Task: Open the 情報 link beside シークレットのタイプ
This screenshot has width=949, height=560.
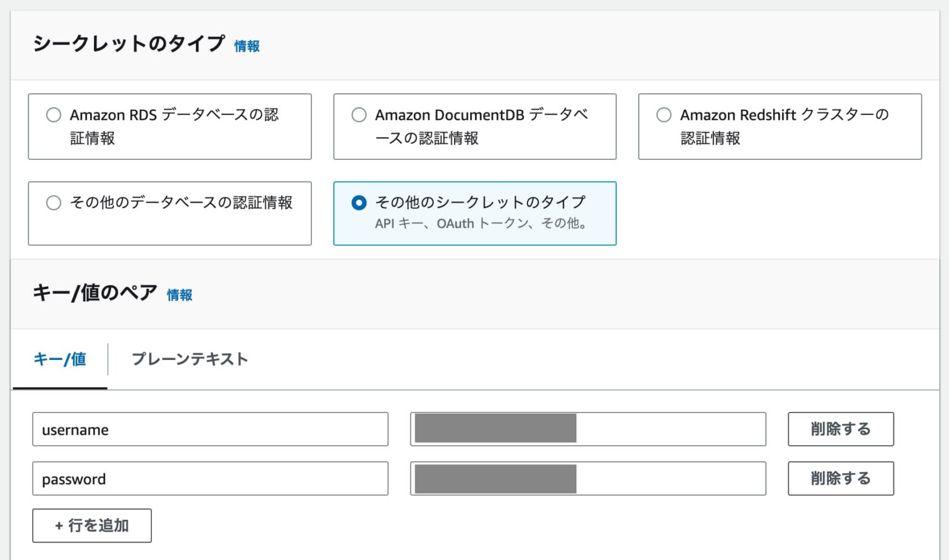Action: tap(245, 46)
